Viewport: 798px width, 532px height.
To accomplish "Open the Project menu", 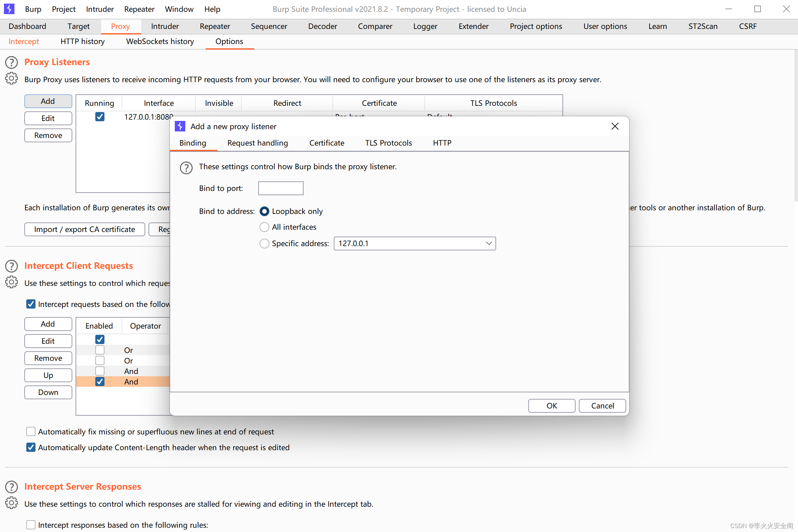I will pyautogui.click(x=63, y=9).
